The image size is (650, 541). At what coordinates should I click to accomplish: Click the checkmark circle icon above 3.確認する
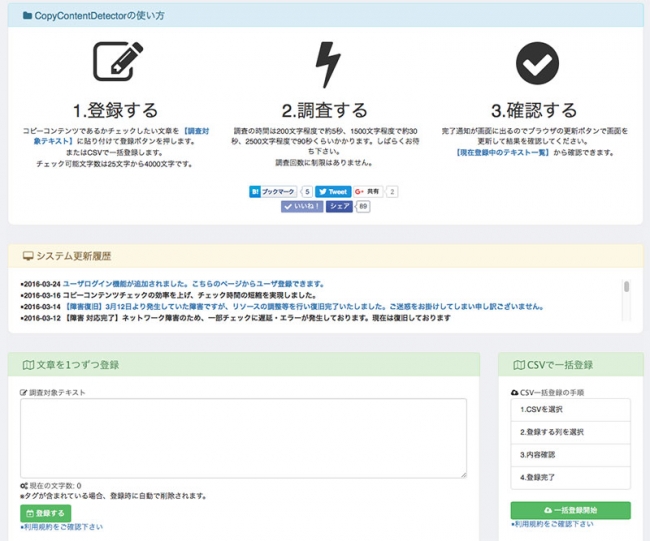(537, 63)
